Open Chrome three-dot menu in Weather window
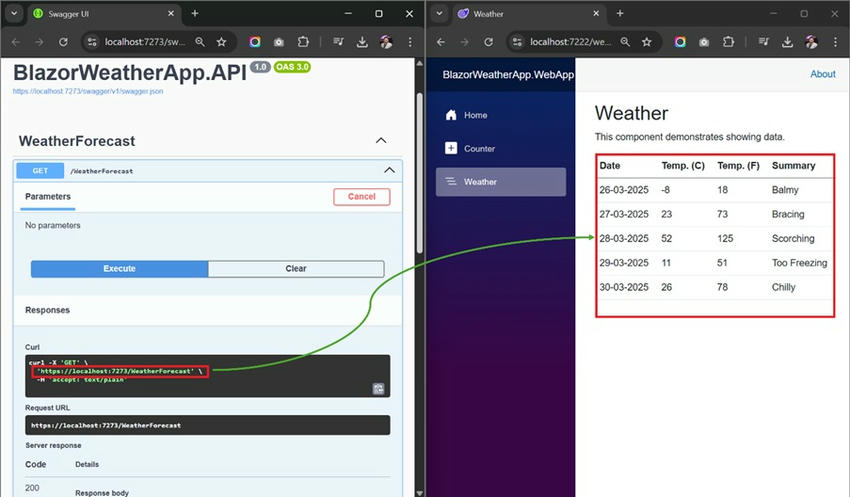850x497 pixels. click(835, 42)
